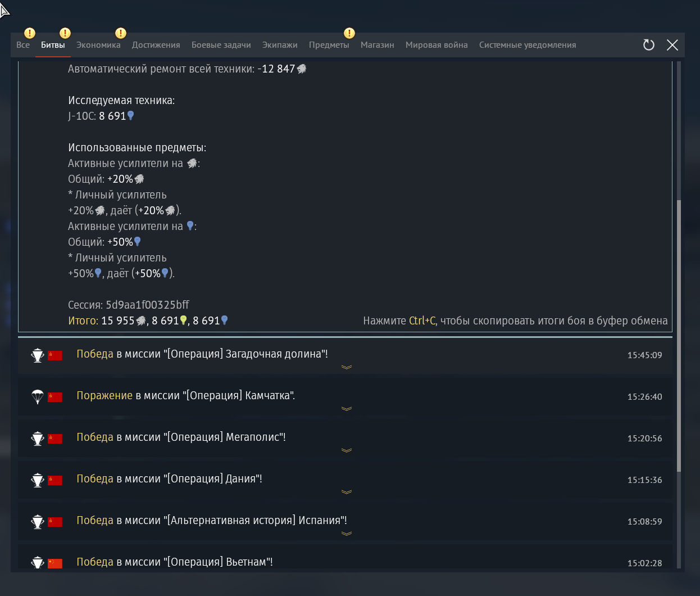
Task: Click the Использованные предметы heading
Action: tap(137, 147)
